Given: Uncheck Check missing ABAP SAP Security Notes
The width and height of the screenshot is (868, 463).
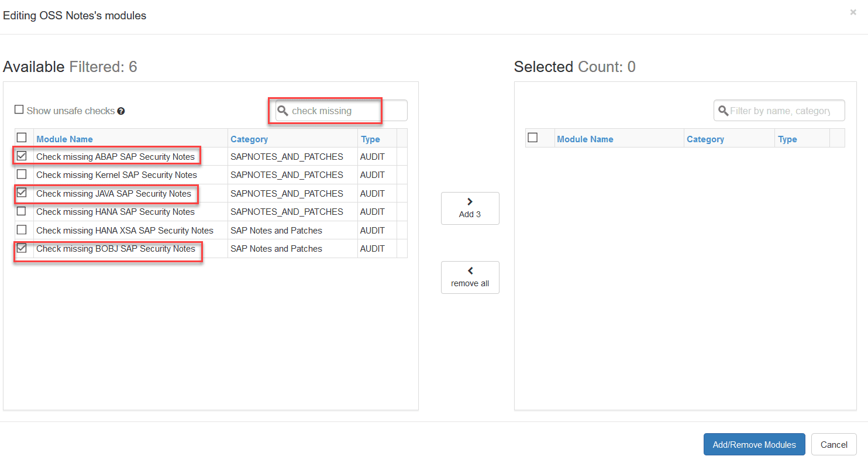Looking at the screenshot, I should coord(22,156).
